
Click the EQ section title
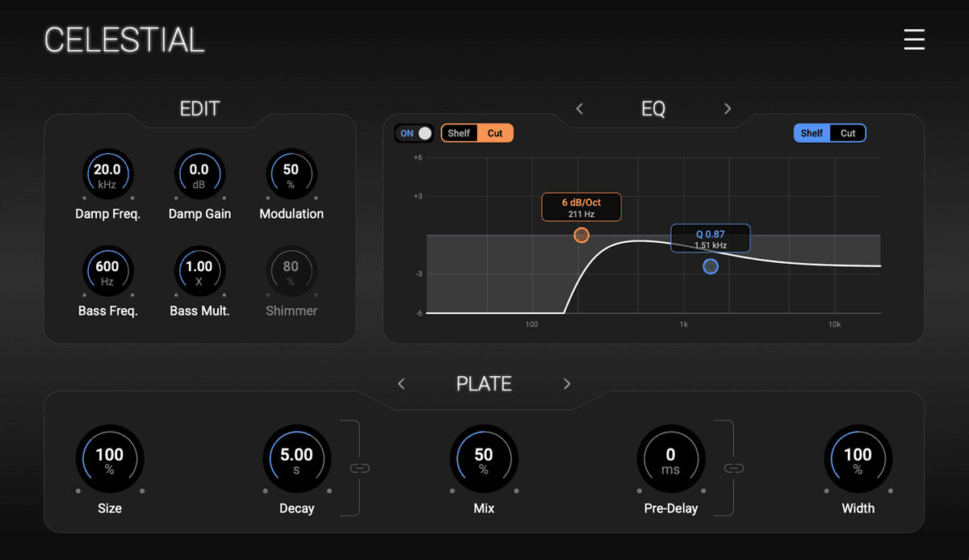click(x=653, y=109)
